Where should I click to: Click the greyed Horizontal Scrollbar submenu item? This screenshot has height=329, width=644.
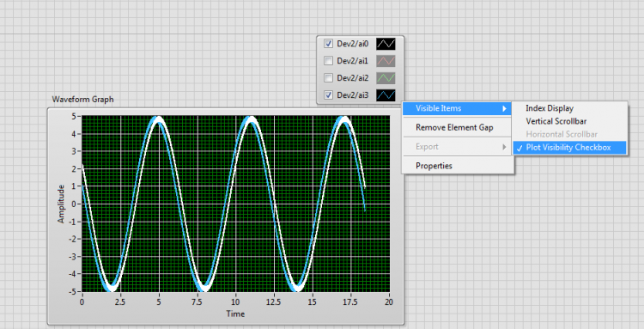[x=569, y=134]
